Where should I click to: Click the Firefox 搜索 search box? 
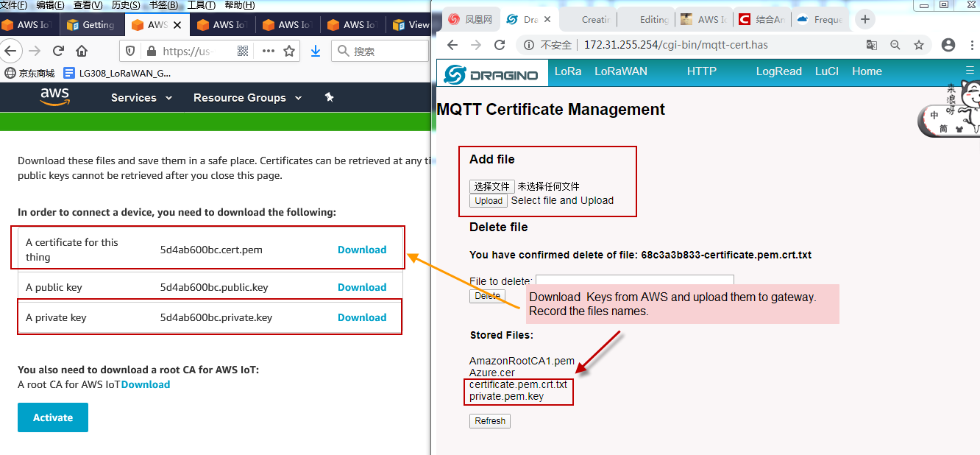(380, 51)
